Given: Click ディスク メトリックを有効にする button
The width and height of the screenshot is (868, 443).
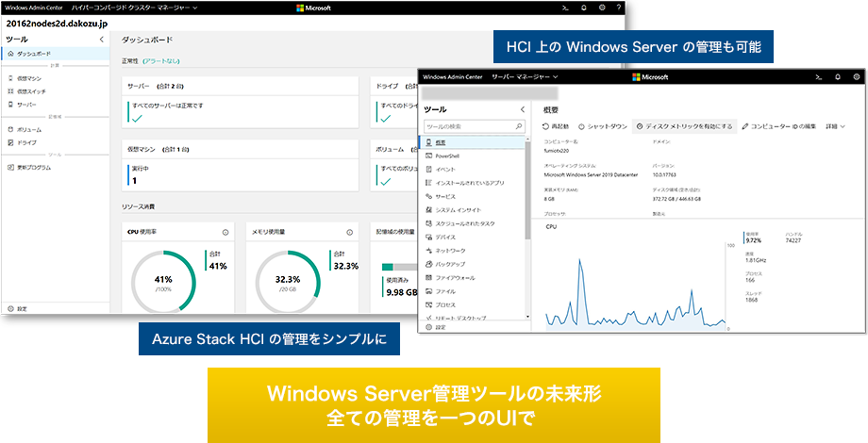Looking at the screenshot, I should tap(684, 126).
